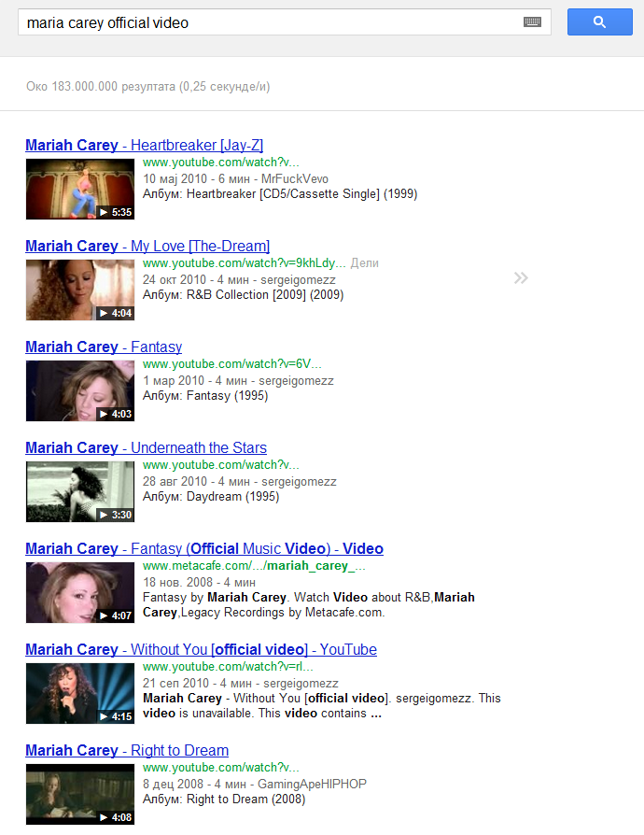Click the 1 мар 2010 - 4 мин - sergeigomezz line
The width and height of the screenshot is (644, 835).
click(238, 381)
